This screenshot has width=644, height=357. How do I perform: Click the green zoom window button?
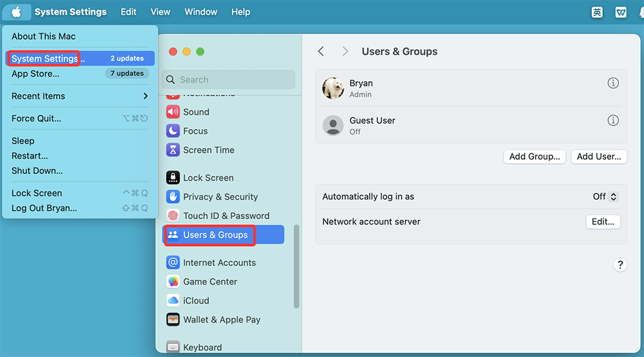pos(200,52)
